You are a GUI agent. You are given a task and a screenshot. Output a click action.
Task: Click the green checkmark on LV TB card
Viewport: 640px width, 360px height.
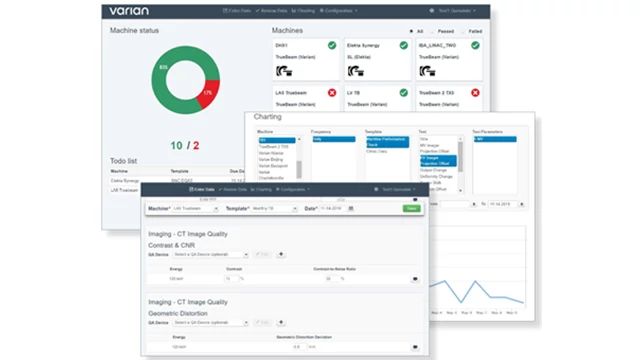404,93
